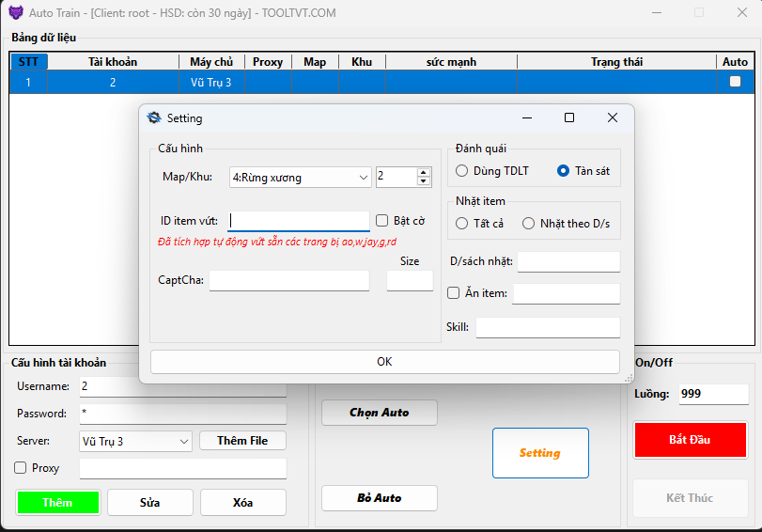762x532 pixels.
Task: Expand the Server Vũ Trụ 3 dropdown
Action: 183,441
